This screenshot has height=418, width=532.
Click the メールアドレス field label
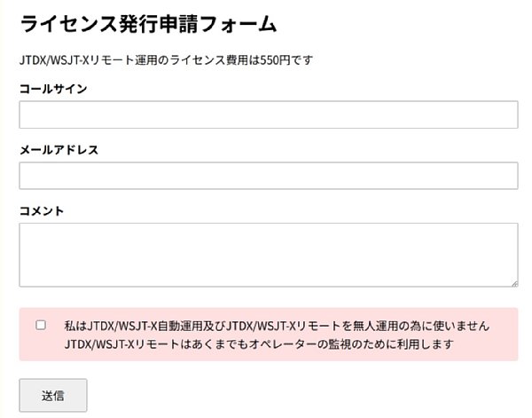click(x=59, y=149)
